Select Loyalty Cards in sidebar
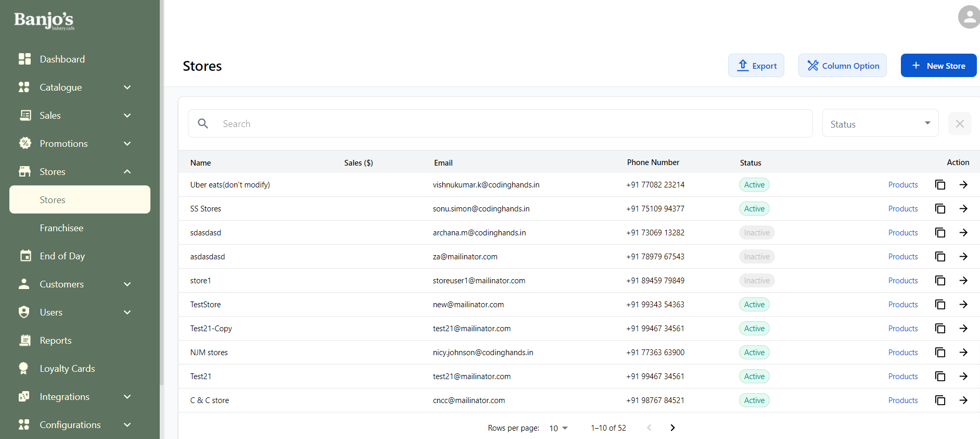 point(67,369)
